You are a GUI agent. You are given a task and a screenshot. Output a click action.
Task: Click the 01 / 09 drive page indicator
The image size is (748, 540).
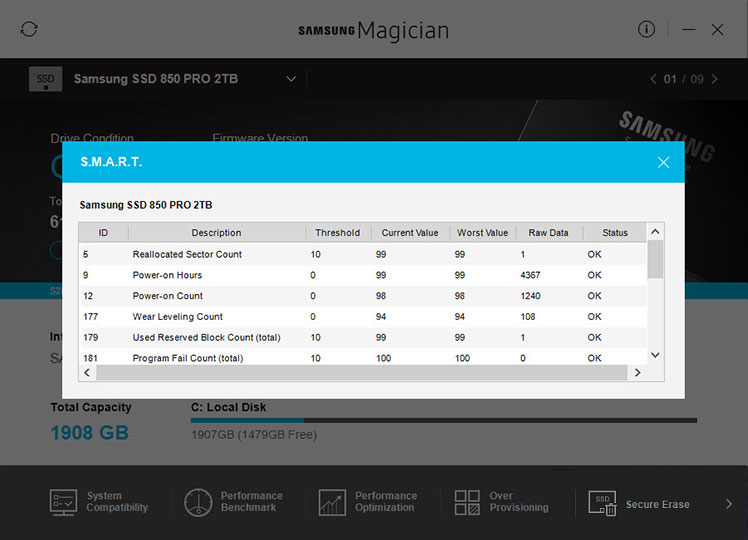pos(683,79)
